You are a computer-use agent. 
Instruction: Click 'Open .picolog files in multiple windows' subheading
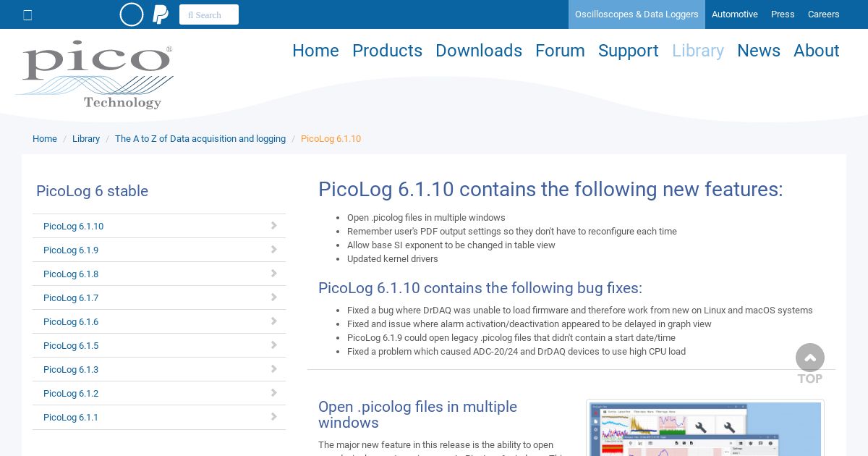(x=418, y=415)
